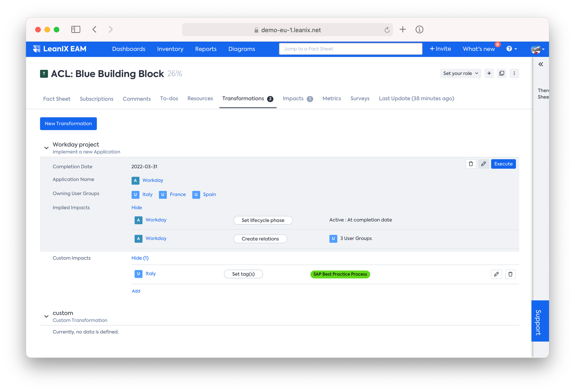The width and height of the screenshot is (575, 392).
Task: Click the Invite button
Action: coord(440,49)
